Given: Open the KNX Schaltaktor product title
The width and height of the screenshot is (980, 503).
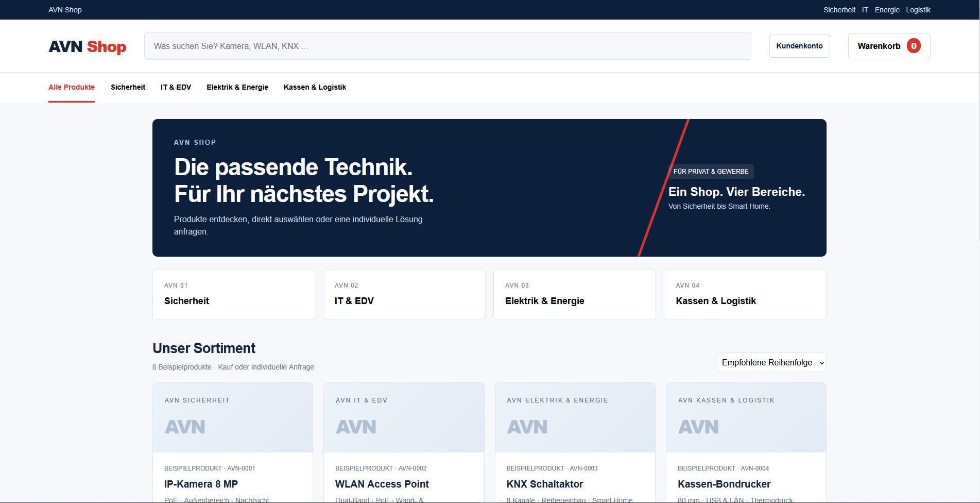Looking at the screenshot, I should point(545,484).
